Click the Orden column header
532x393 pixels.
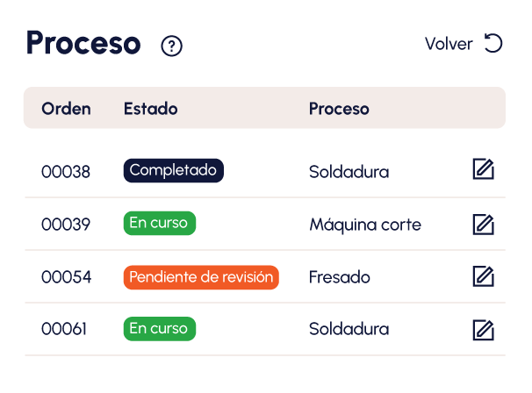[66, 109]
